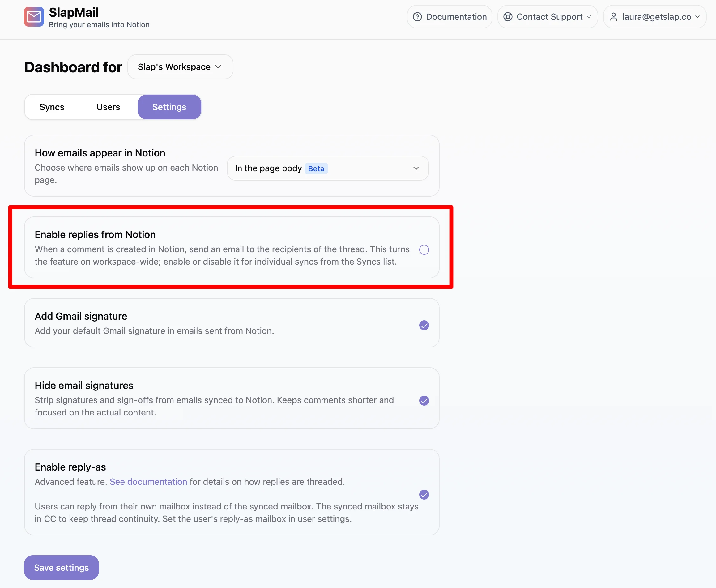Open the laura@getslap.co account menu chevron

[x=697, y=17]
